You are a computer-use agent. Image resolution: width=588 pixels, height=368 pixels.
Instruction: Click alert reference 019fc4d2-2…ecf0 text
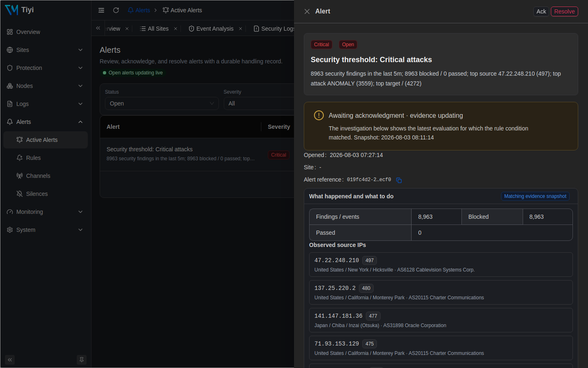369,180
